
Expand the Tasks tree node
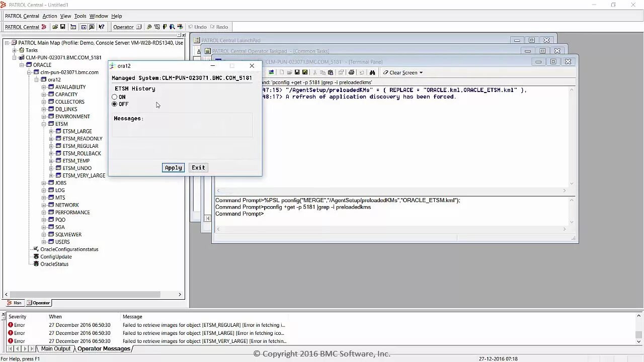click(x=15, y=50)
